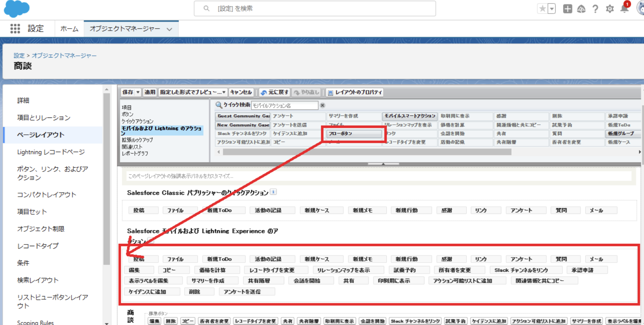Open リストビューボタンレイアウト in the sidebar
The image size is (644, 325).
click(x=53, y=301)
